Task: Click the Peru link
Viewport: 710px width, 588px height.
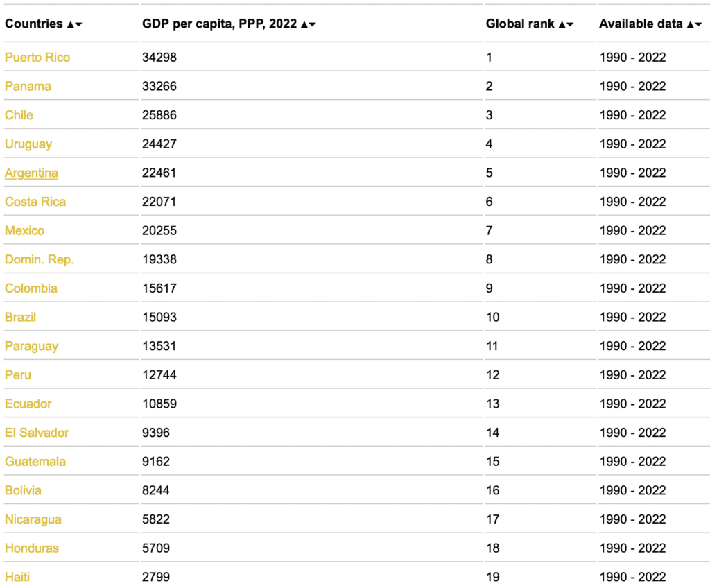Action: pos(18,375)
